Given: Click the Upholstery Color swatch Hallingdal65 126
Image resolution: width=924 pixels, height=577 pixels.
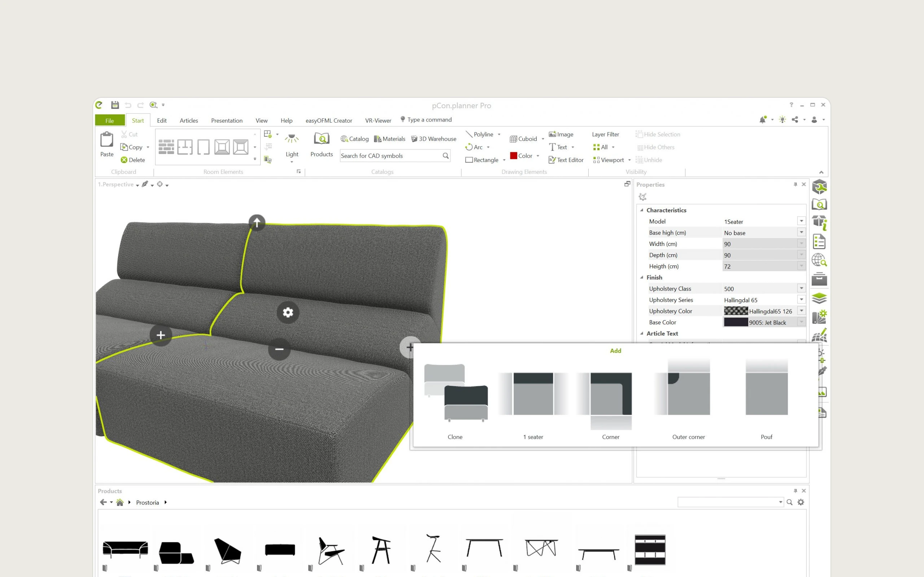Looking at the screenshot, I should tap(736, 311).
